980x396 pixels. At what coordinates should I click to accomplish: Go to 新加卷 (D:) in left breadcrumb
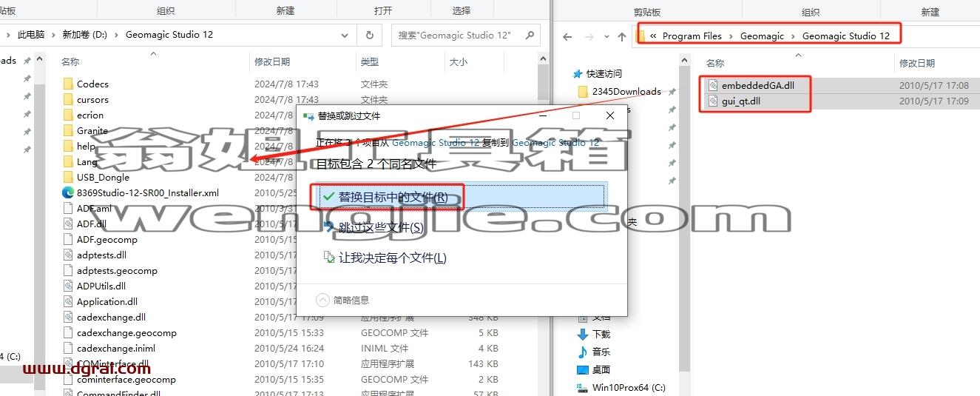click(84, 35)
